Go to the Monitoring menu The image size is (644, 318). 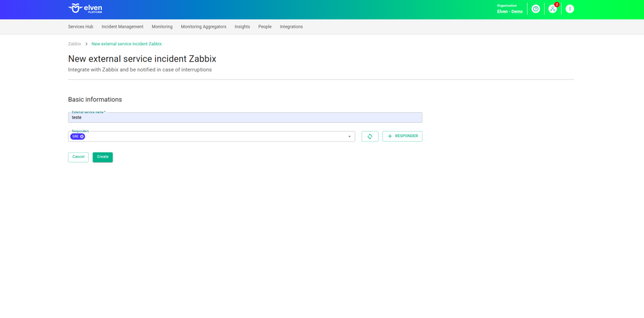coord(162,27)
